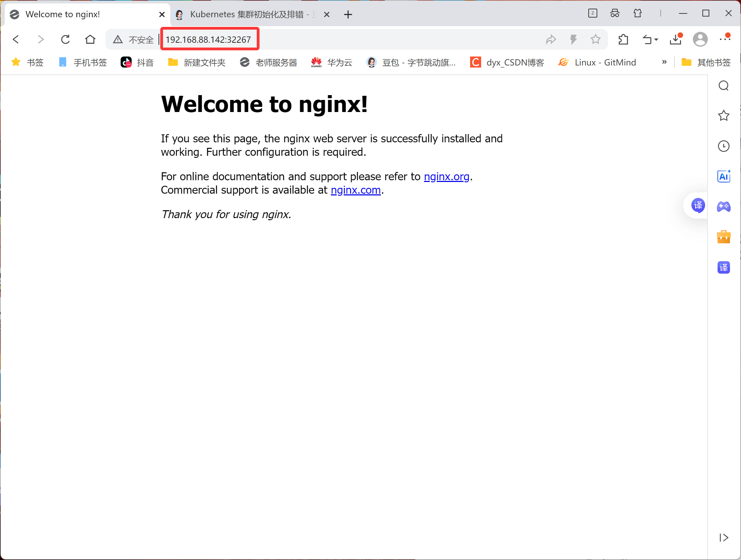Expand hidden bookmarks with double chevron
This screenshot has width=741, height=560.
pos(664,62)
